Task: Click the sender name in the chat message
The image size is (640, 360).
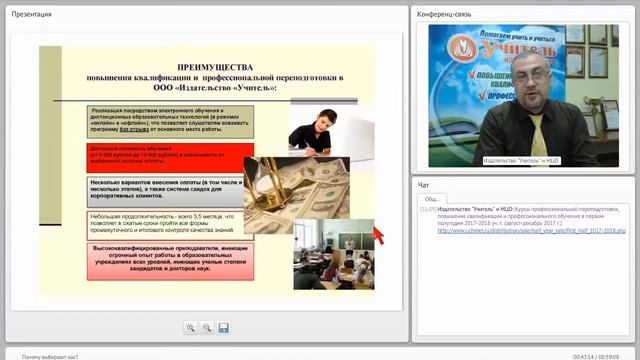Action: 476,209
